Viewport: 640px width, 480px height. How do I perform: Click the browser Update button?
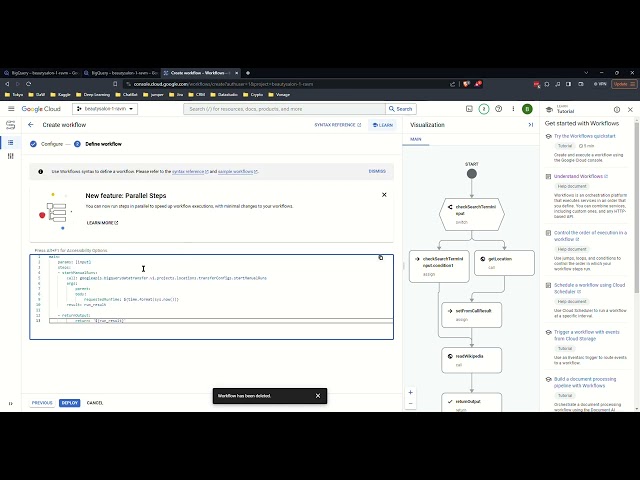coord(624,84)
